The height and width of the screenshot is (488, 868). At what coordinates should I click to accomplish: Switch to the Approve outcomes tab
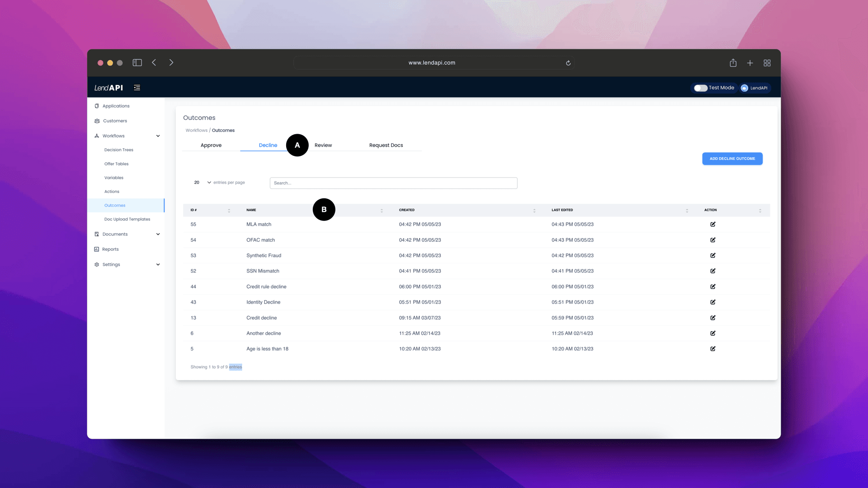tap(211, 145)
